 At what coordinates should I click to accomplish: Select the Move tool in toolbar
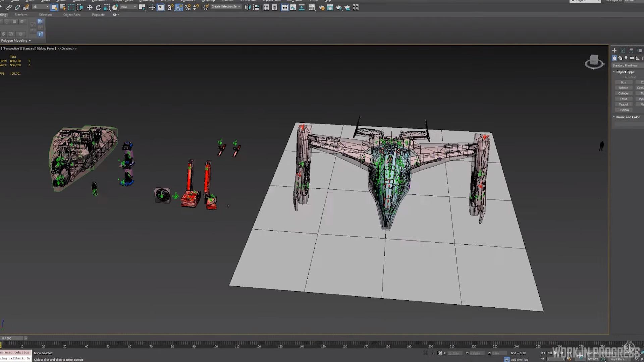(x=90, y=7)
